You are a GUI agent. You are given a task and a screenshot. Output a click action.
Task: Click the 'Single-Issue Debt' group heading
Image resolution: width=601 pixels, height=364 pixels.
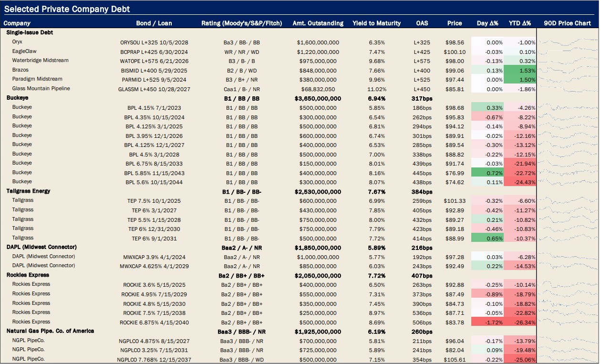(30, 32)
